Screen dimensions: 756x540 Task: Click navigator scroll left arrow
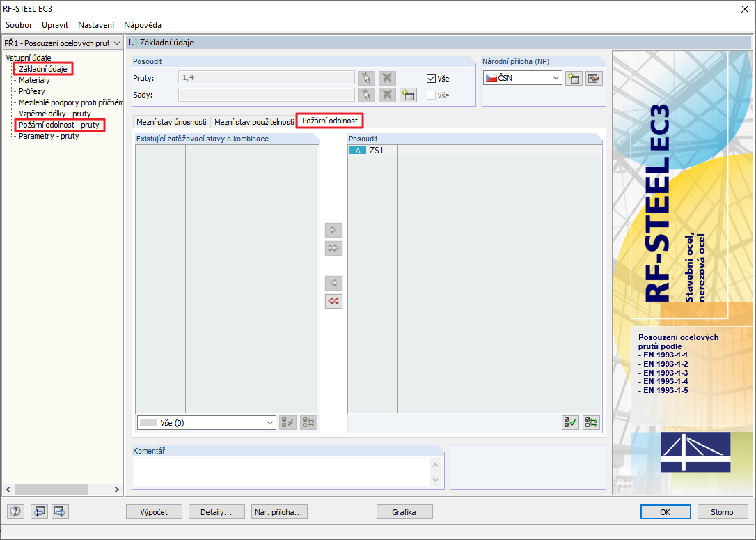click(x=8, y=489)
